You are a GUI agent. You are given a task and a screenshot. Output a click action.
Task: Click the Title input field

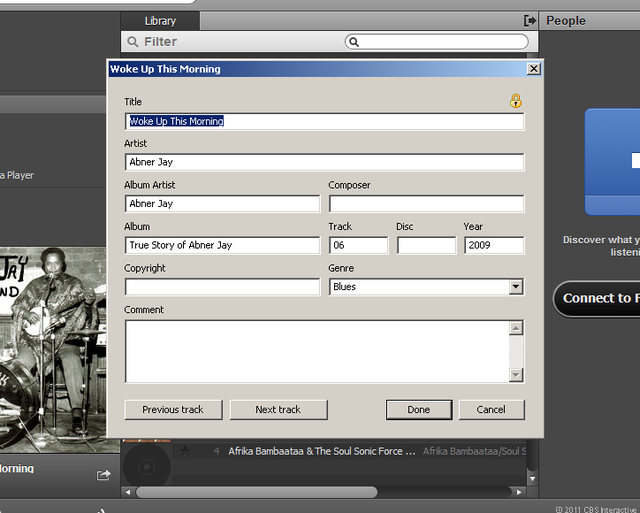[x=324, y=121]
